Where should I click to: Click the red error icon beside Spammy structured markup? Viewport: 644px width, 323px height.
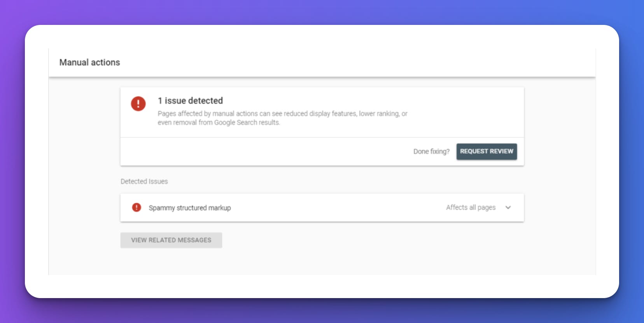pos(136,207)
